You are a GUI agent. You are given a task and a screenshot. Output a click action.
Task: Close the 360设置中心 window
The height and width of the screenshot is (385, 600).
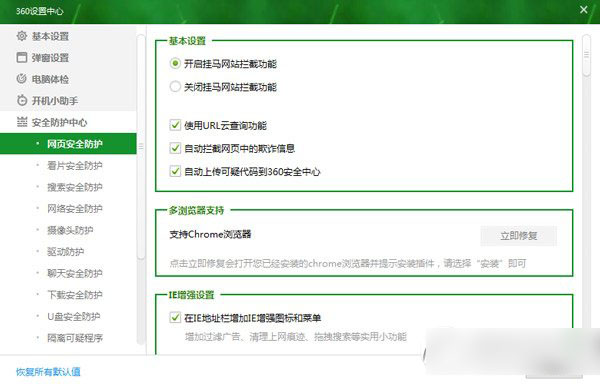[584, 10]
